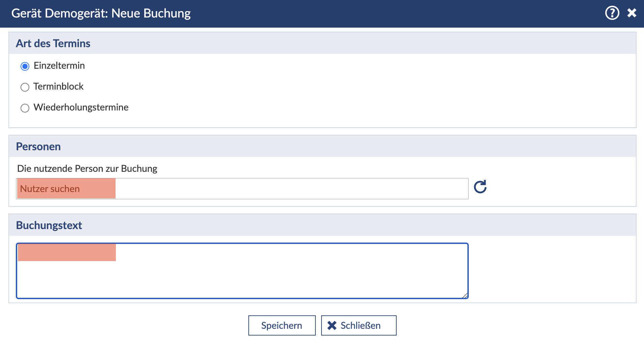This screenshot has width=644, height=348.
Task: Click the Buchungstext section header
Action: tap(49, 225)
